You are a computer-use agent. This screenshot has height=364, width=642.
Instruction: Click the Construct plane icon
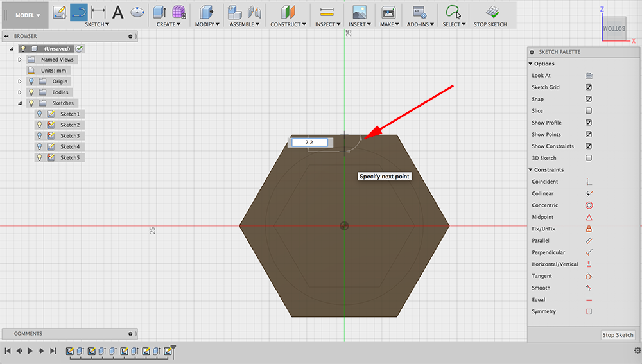point(288,12)
